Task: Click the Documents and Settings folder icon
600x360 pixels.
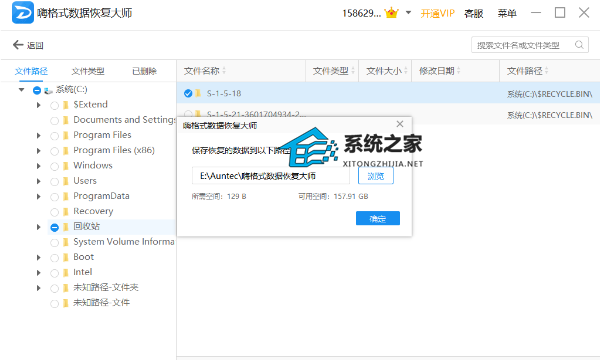Action: point(66,120)
